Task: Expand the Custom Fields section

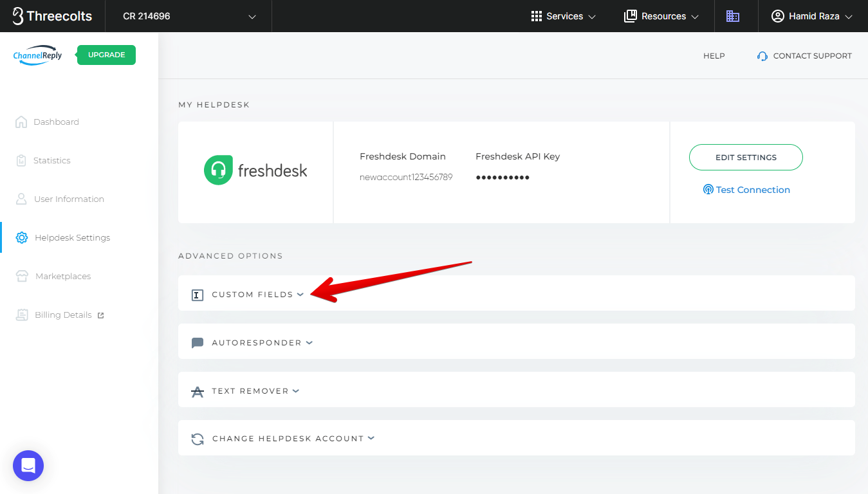Action: [x=516, y=293]
